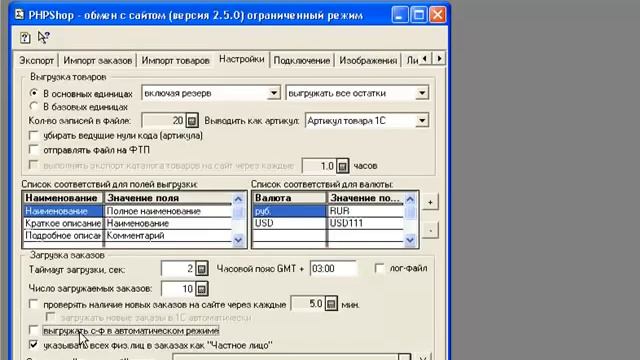640x360 pixels.
Task: Click the GMT time zone field showing 03:00
Action: click(x=333, y=269)
